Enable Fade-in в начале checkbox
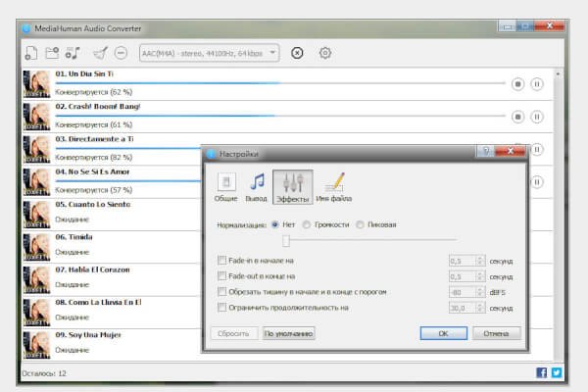588x392 pixels. (x=221, y=260)
